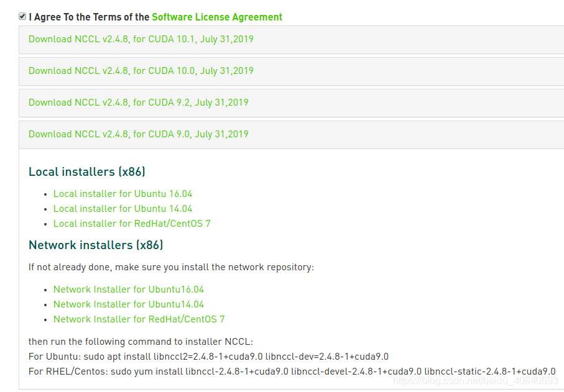Image resolution: width=564 pixels, height=392 pixels.
Task: Open Local installer for Ubuntu 14.04
Action: [x=123, y=209]
